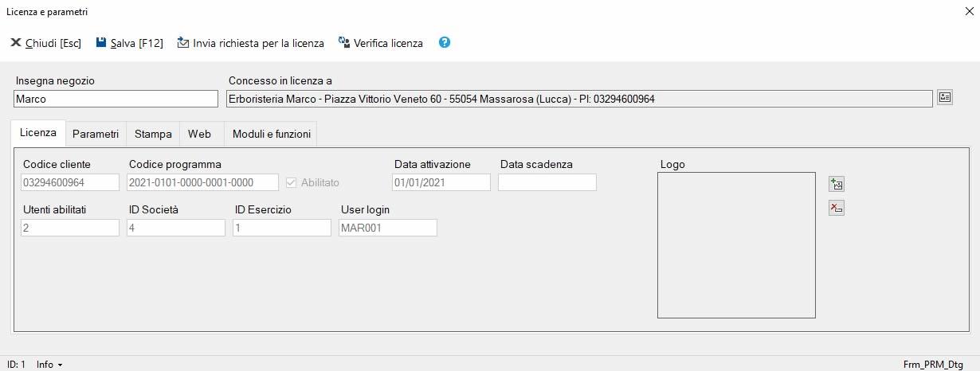Open the licensee contact card icon
This screenshot has width=980, height=371.
pyautogui.click(x=944, y=98)
